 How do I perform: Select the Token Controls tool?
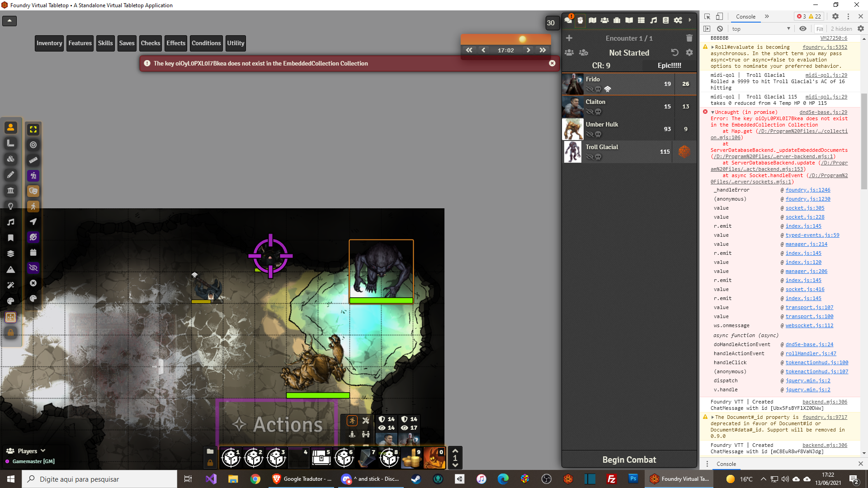point(11,127)
